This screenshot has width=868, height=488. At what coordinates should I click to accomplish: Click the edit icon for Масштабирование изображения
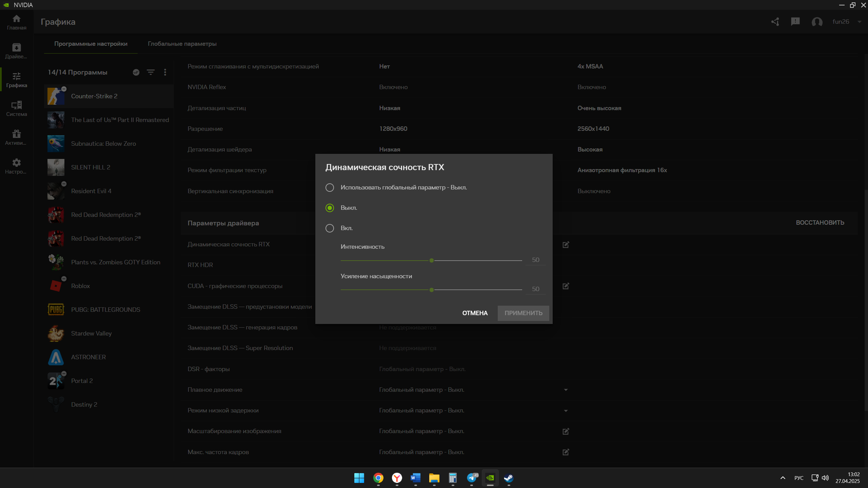[566, 431]
